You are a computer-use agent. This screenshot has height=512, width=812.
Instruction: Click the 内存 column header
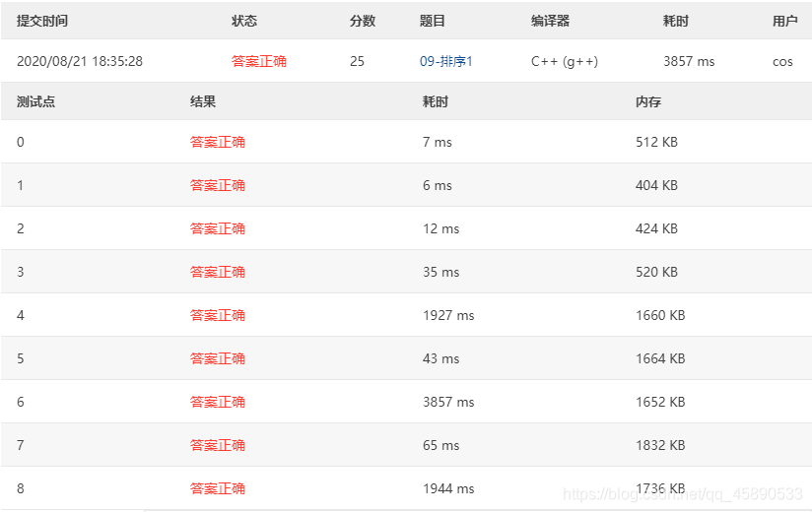[x=648, y=101]
